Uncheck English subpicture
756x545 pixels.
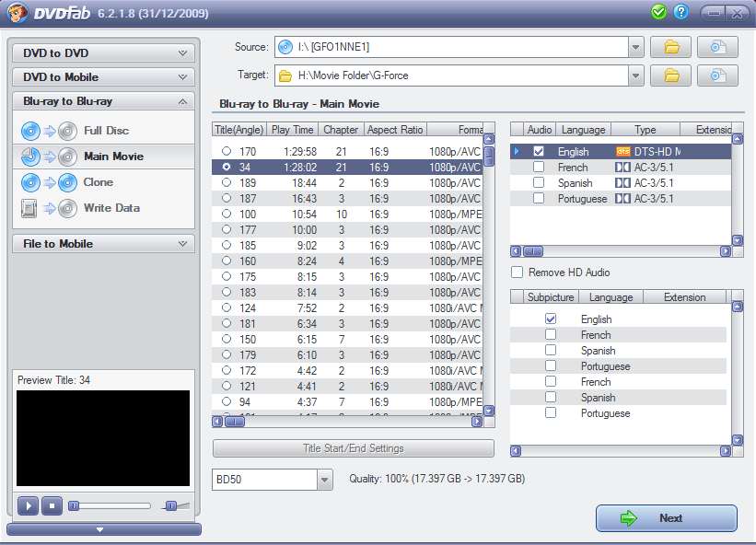coord(551,319)
